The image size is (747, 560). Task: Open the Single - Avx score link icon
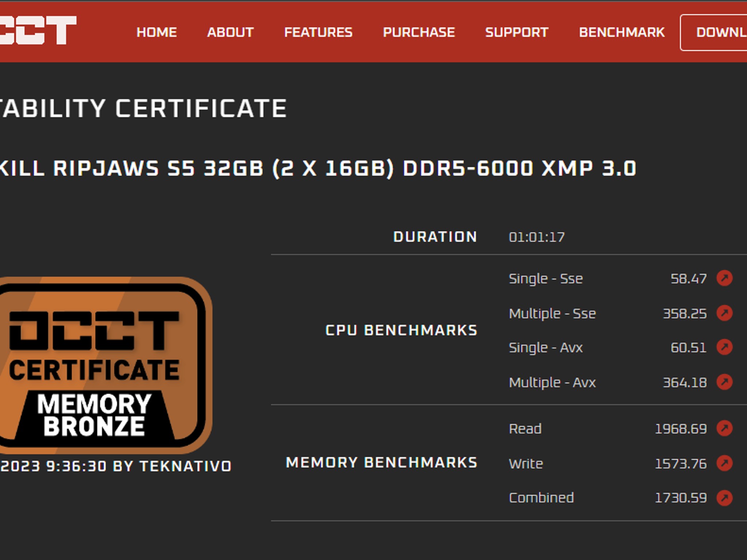[x=724, y=347]
